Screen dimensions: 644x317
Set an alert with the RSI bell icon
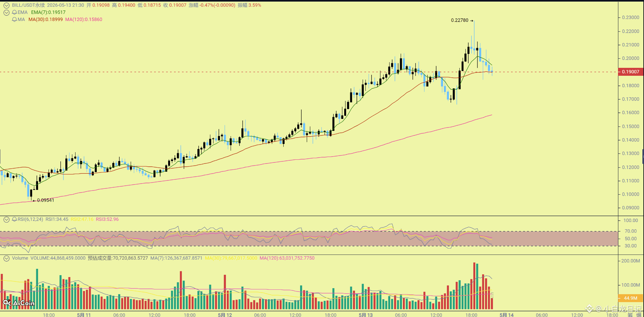tap(14, 219)
